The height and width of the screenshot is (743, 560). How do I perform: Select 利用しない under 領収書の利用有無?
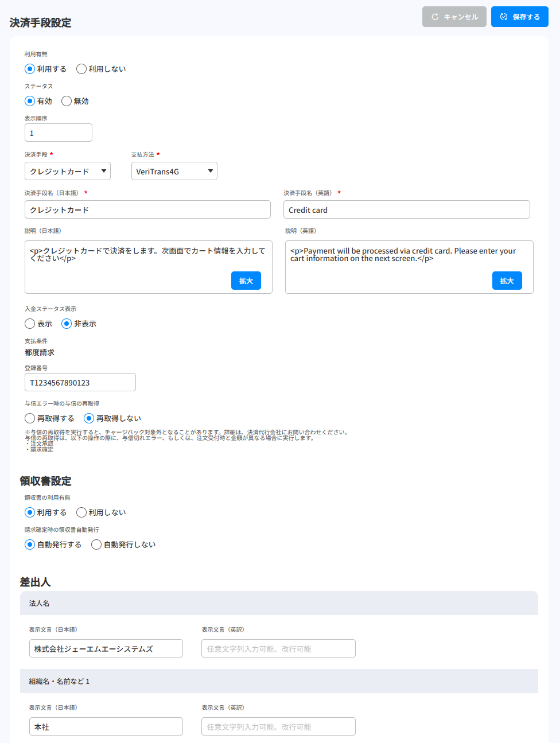(x=81, y=512)
